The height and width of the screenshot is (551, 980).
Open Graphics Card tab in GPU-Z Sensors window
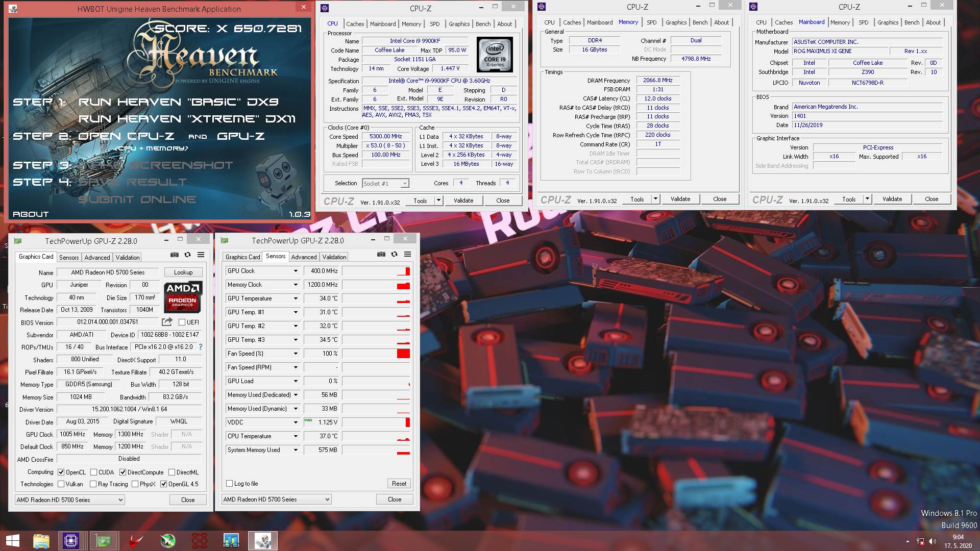(243, 257)
